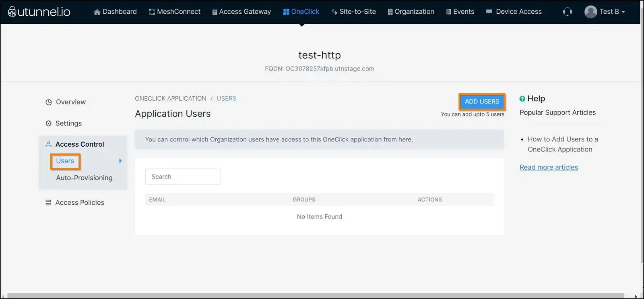Open the MeshConnect section
644x299 pixels.
click(x=174, y=12)
